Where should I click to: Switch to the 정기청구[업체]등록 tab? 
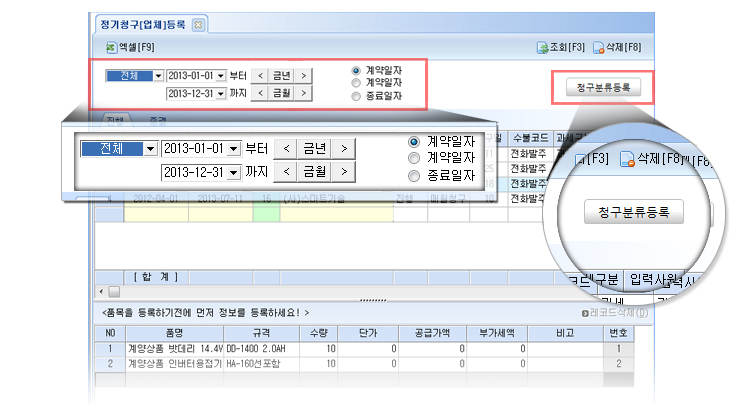click(143, 23)
